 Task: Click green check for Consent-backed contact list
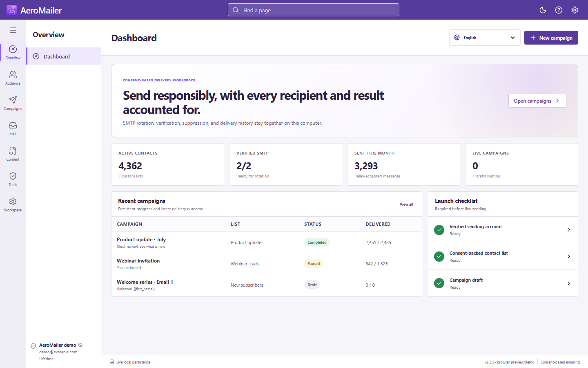439,256
